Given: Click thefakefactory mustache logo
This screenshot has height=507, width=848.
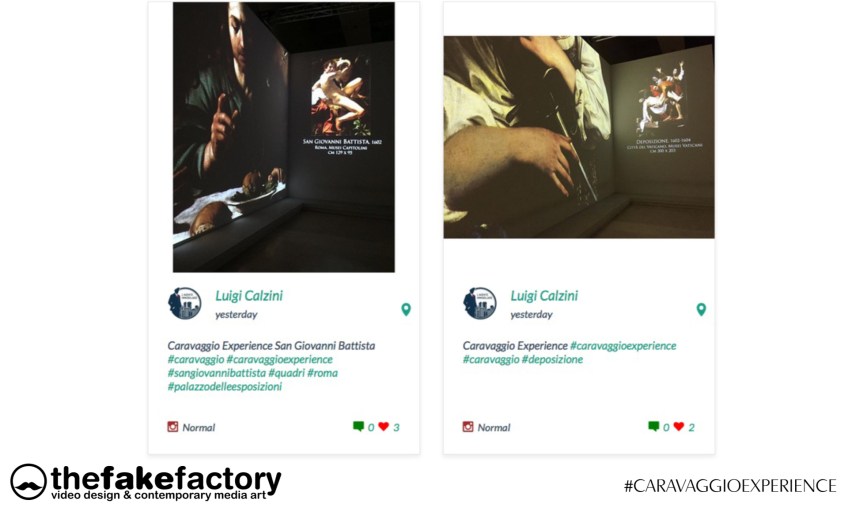Looking at the screenshot, I should pyautogui.click(x=28, y=482).
